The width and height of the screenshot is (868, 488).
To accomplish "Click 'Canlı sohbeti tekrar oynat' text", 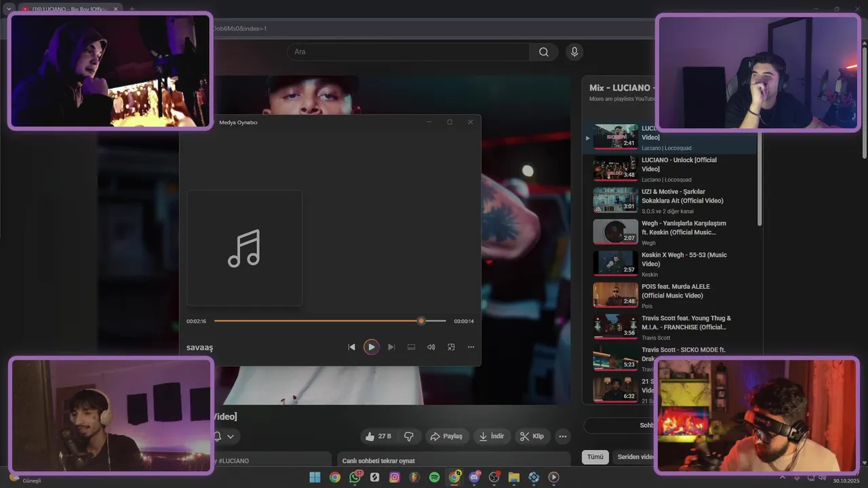I will point(378,461).
